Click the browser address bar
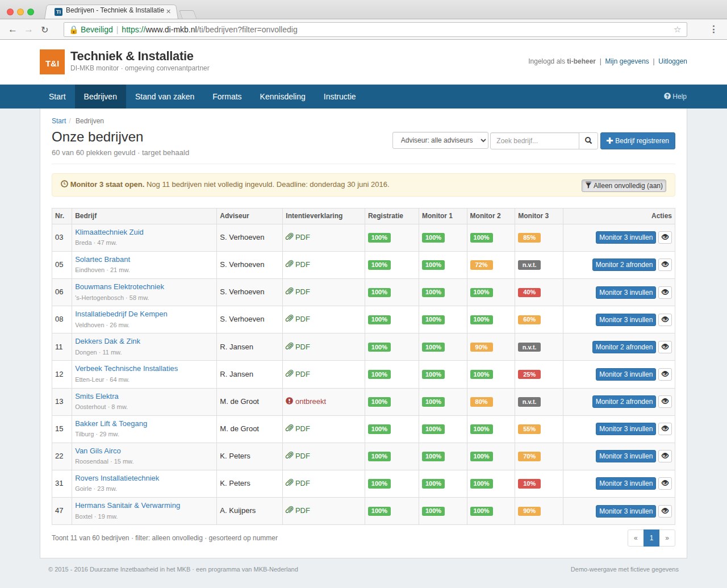The height and width of the screenshot is (588, 727). coord(375,30)
